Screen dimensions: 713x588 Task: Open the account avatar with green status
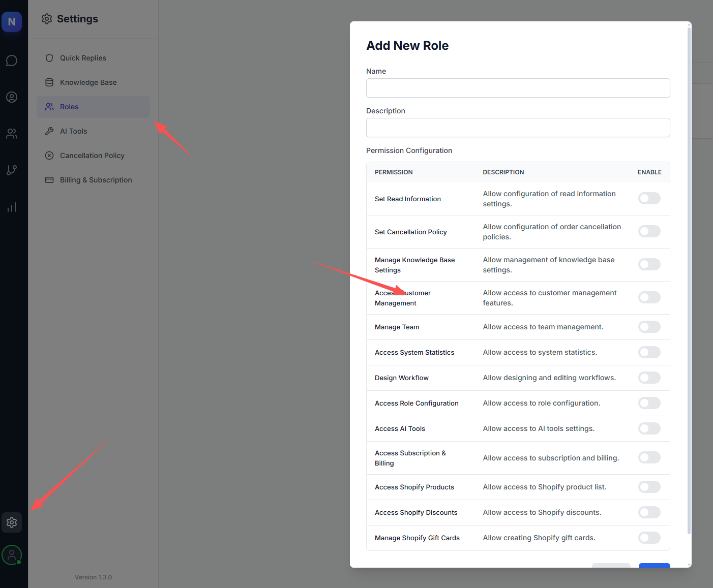12,555
